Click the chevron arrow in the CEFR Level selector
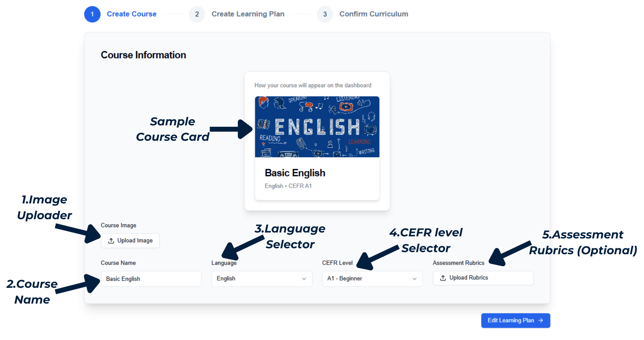The height and width of the screenshot is (340, 644). pos(414,279)
